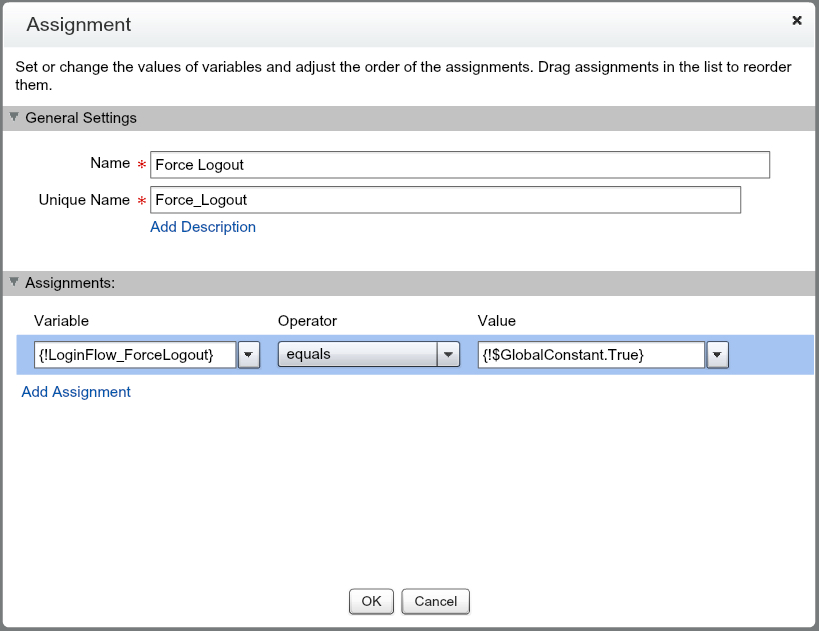Click the Value field with GlobalConstant.True
The width and height of the screenshot is (819, 631).
pos(591,355)
